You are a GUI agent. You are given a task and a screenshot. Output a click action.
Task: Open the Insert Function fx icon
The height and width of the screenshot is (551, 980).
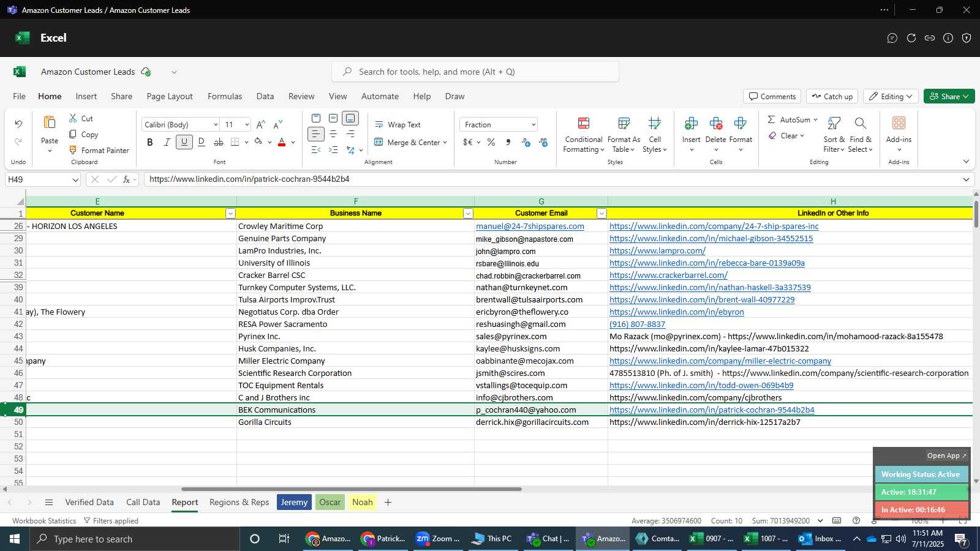point(126,179)
